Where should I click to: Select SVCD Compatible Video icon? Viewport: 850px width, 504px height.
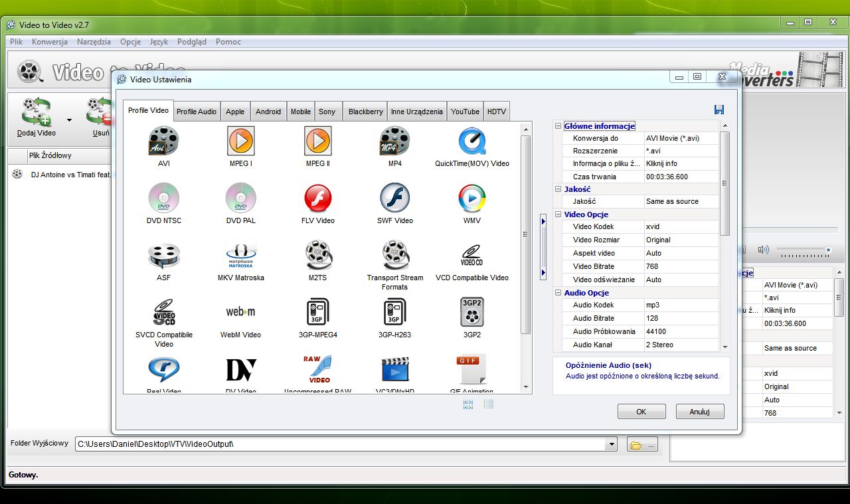pyautogui.click(x=164, y=312)
